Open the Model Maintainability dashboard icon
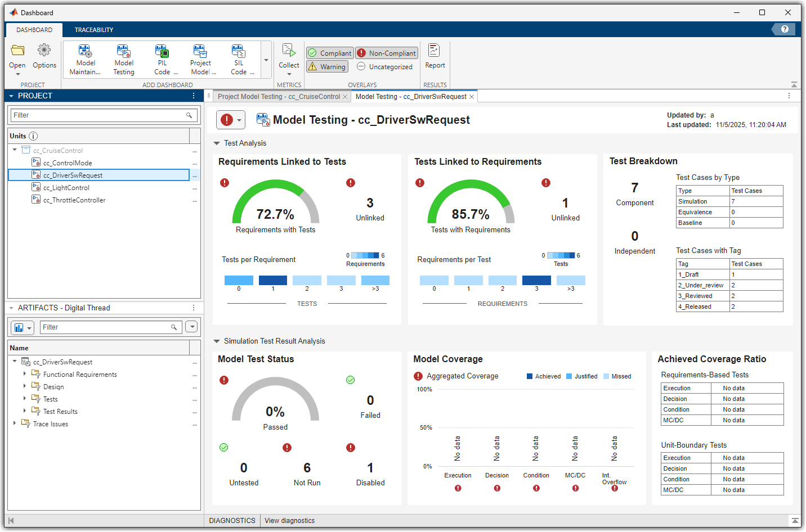 pos(85,58)
